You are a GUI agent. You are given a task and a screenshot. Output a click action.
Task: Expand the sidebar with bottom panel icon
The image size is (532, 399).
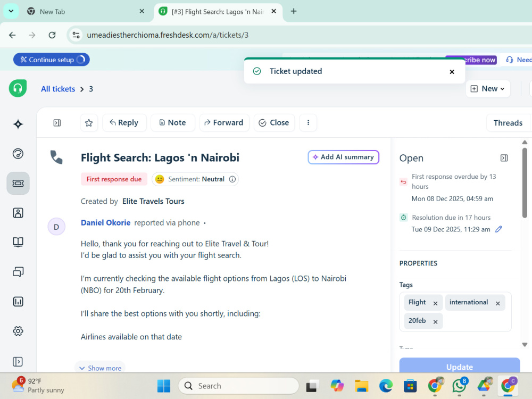(x=18, y=362)
